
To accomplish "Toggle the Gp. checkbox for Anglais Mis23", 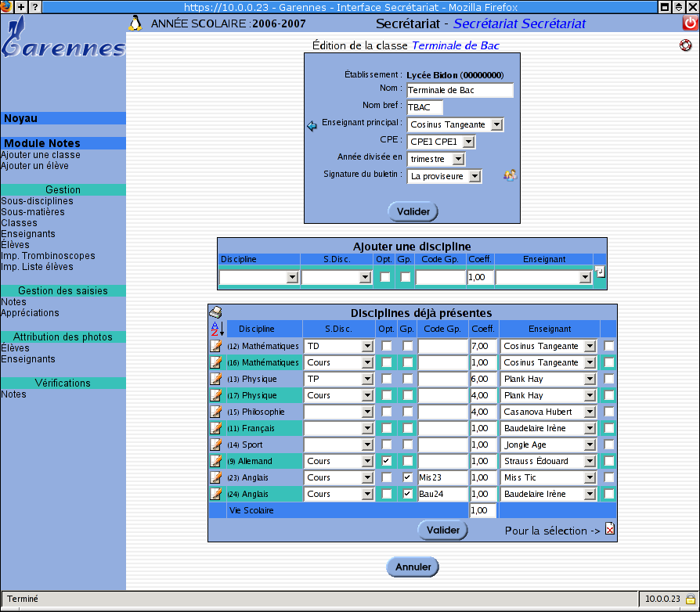I will tap(407, 477).
